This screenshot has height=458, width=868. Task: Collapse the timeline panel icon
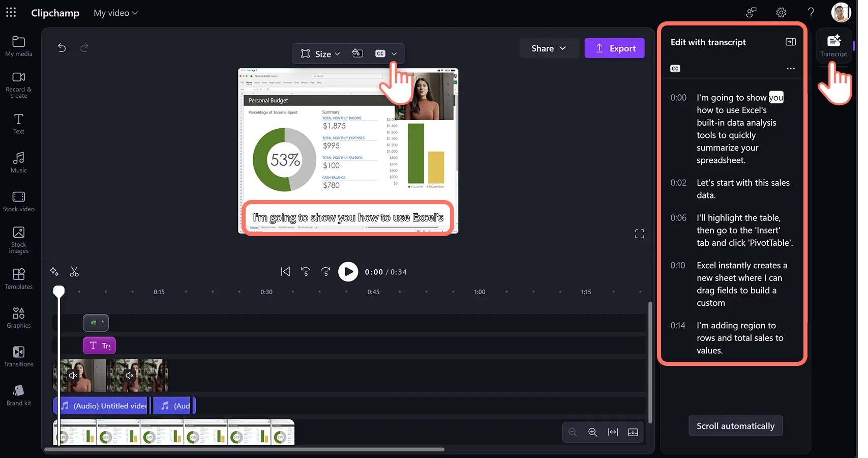click(x=633, y=432)
